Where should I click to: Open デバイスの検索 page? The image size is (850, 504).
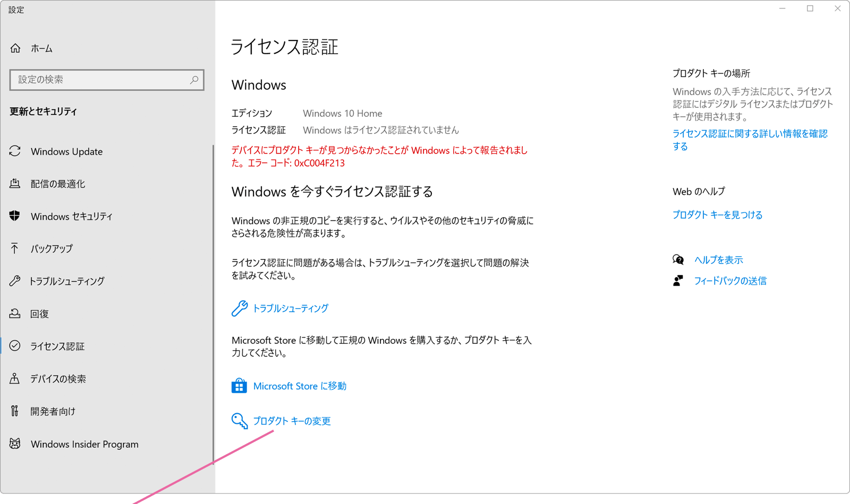pos(58,379)
